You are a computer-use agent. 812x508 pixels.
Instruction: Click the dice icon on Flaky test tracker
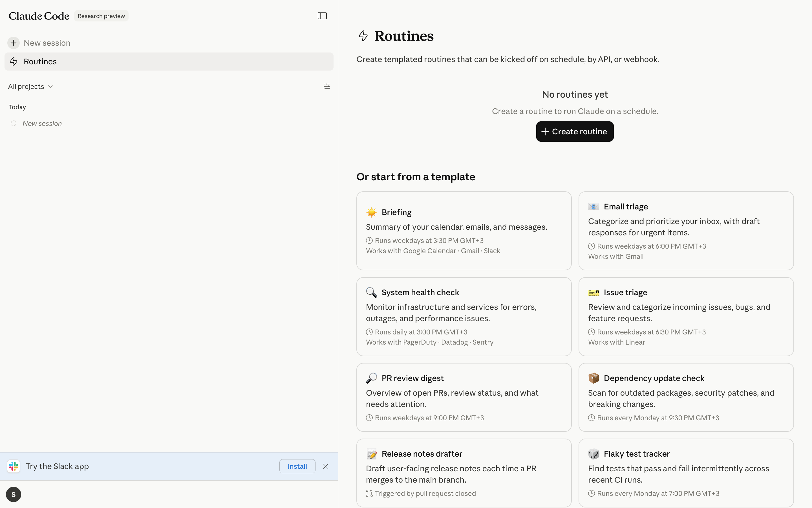coord(593,454)
